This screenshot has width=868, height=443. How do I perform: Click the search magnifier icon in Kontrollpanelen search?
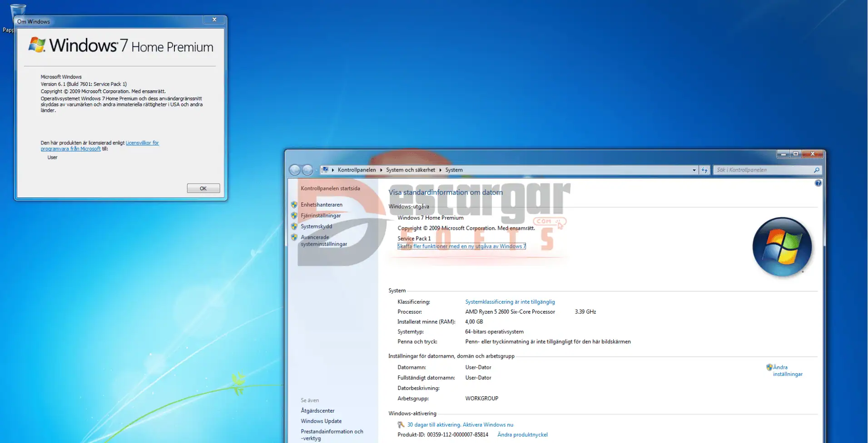point(816,170)
